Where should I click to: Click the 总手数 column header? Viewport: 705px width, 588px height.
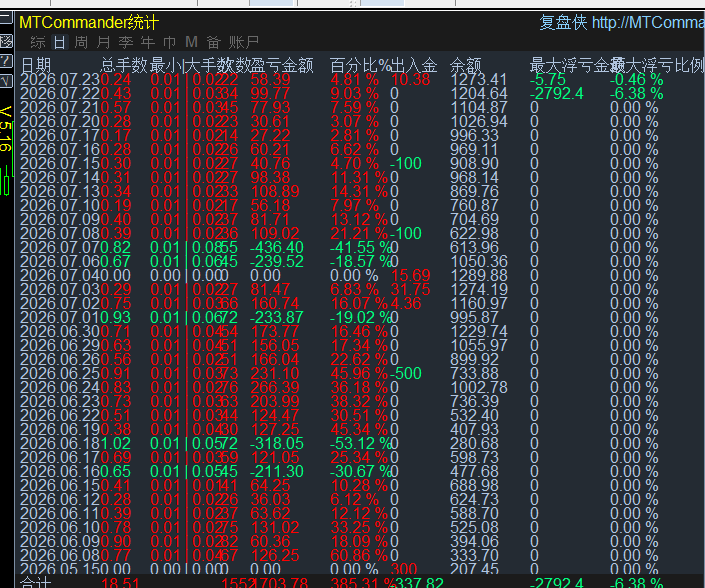coord(124,66)
